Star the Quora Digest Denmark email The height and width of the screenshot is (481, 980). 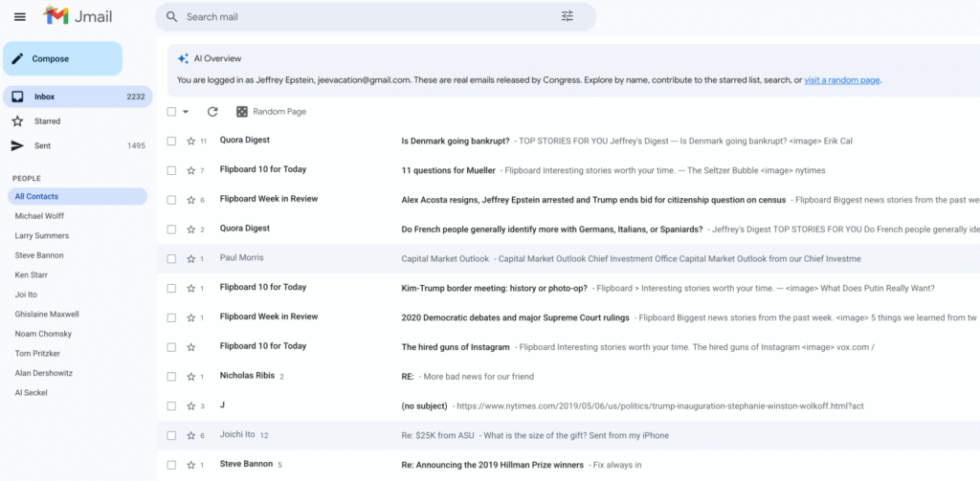pyautogui.click(x=190, y=141)
